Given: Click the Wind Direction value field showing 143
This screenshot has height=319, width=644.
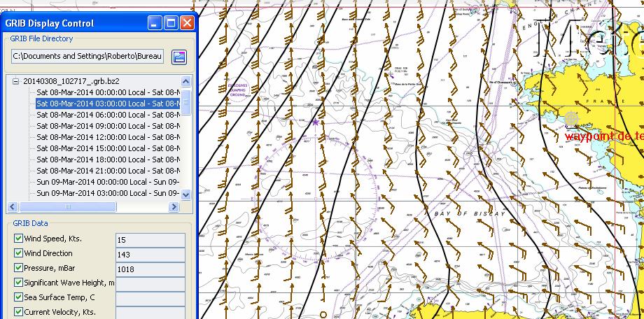Looking at the screenshot, I should click(150, 255).
